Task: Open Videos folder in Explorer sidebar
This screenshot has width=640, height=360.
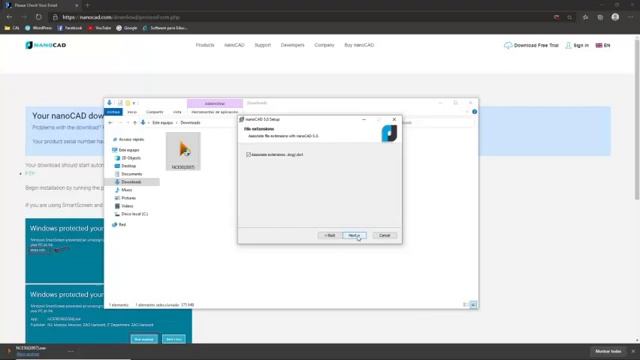Action: point(127,206)
